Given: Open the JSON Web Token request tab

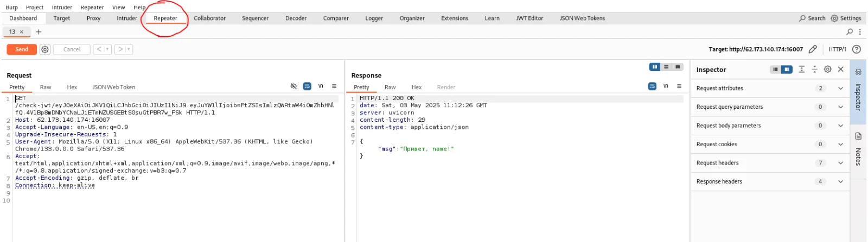Looking at the screenshot, I should point(113,87).
